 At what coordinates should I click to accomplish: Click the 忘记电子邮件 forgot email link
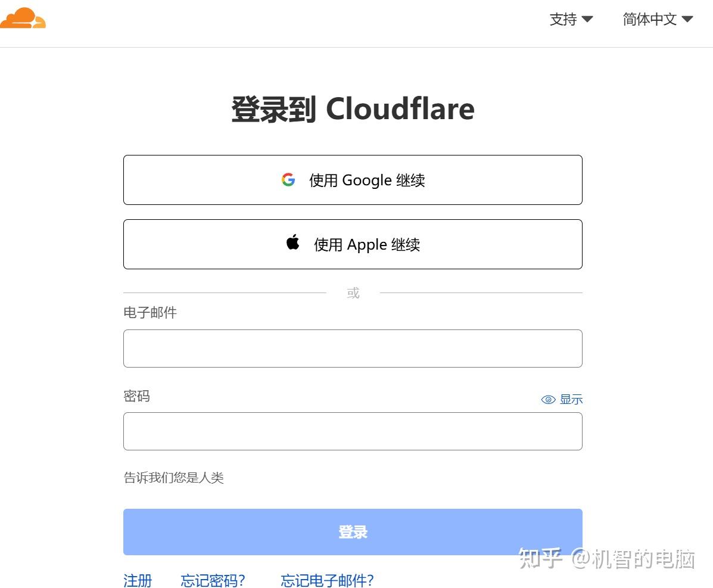coord(326,580)
